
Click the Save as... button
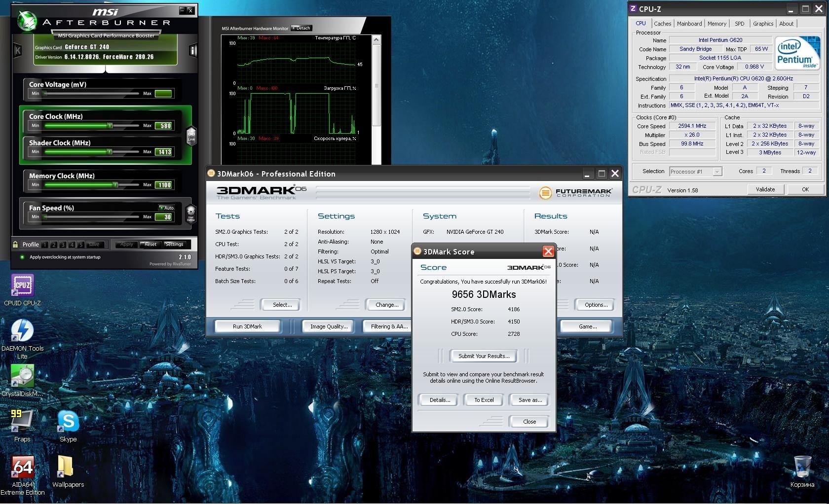[530, 400]
